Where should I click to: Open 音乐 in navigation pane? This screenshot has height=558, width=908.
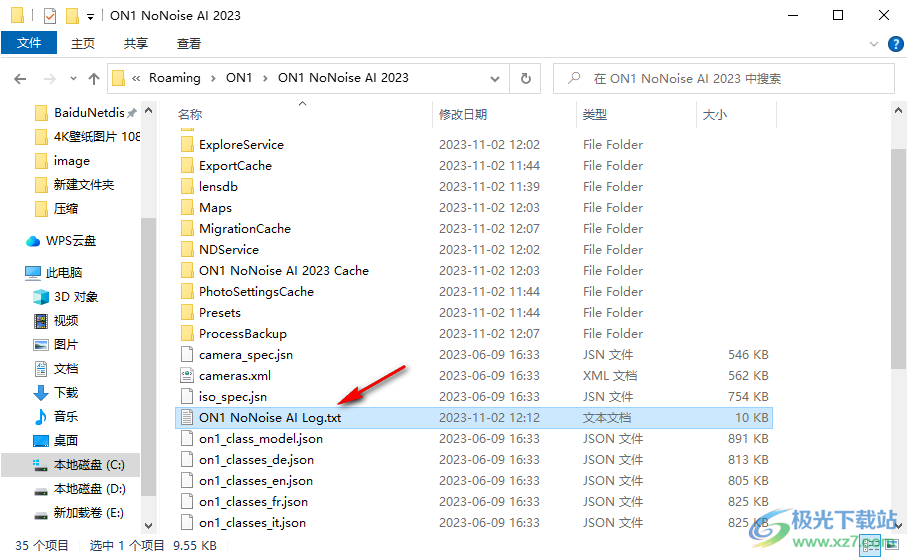coord(65,417)
